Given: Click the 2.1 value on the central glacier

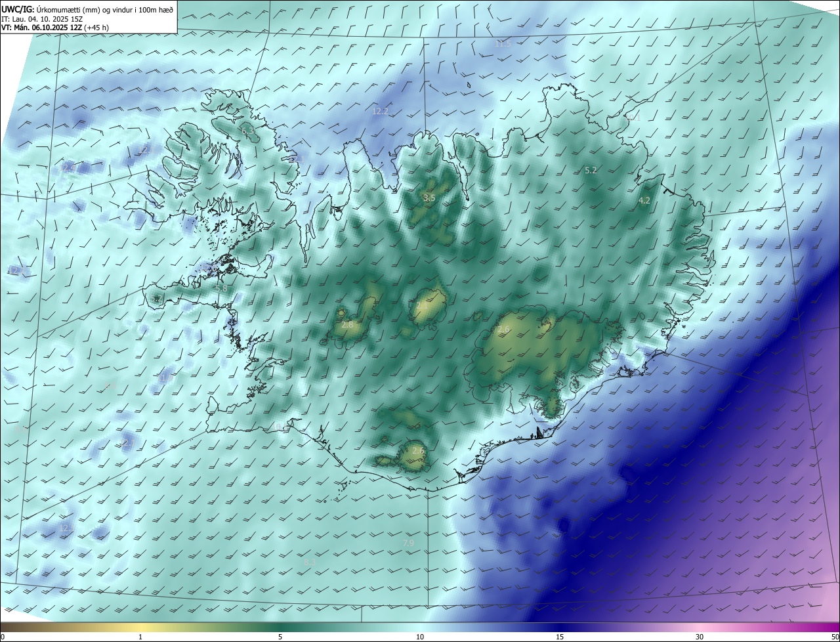Looking at the screenshot, I should [x=421, y=305].
